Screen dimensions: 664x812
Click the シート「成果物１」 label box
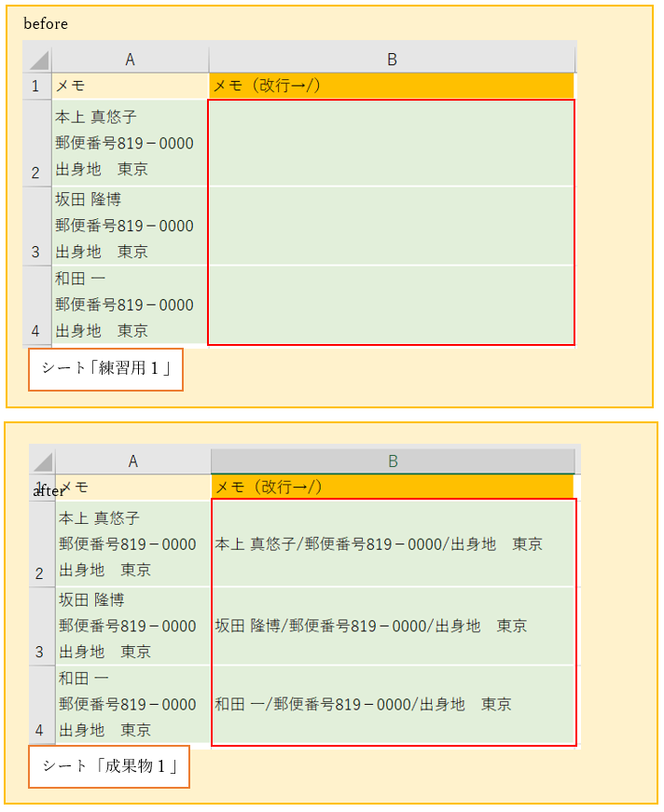point(109,766)
